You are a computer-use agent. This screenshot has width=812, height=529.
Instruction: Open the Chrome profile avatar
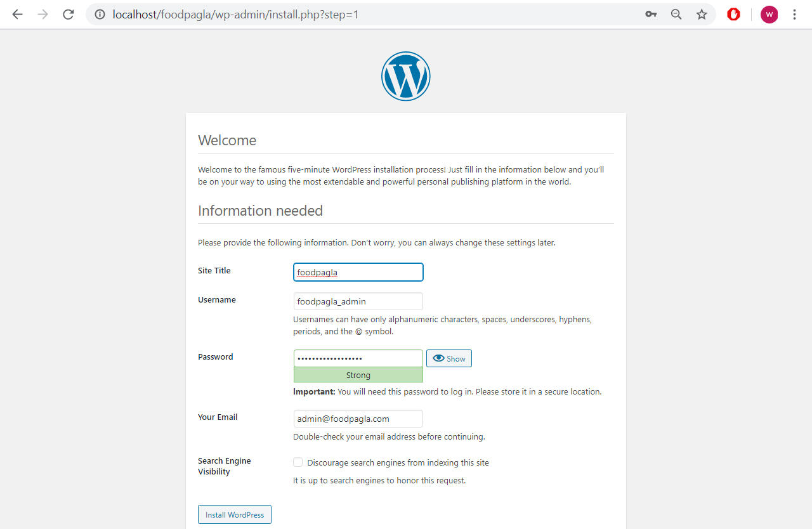click(769, 14)
